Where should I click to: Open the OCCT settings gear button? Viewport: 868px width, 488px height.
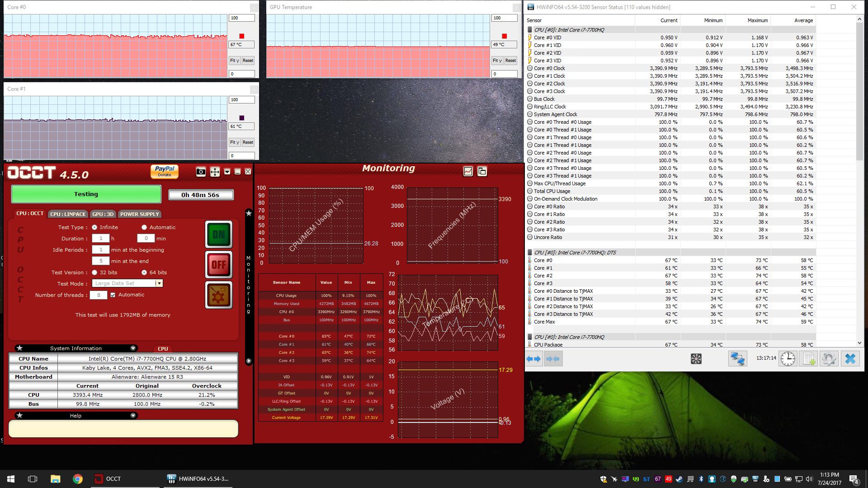point(219,295)
